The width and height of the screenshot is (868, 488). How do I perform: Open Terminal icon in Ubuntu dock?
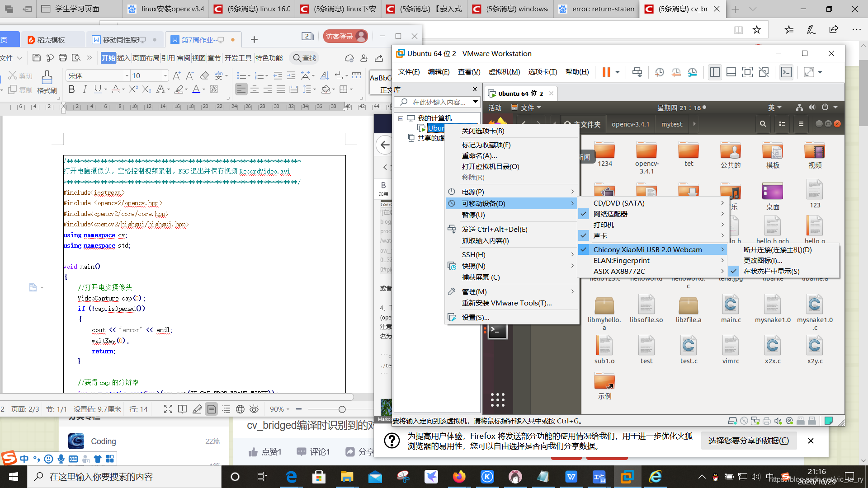pos(497,331)
